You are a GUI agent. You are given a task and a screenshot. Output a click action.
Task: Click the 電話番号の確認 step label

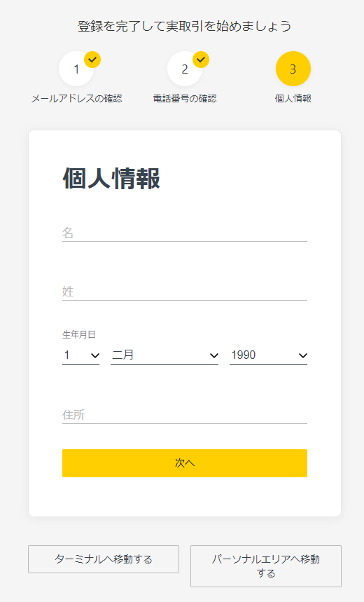[185, 99]
